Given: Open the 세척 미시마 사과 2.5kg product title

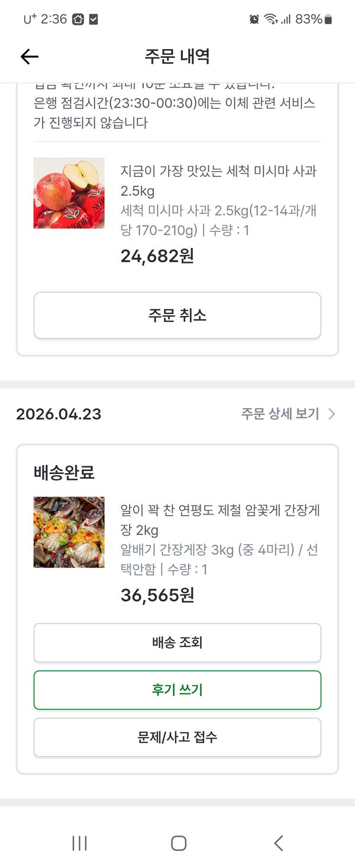Looking at the screenshot, I should (218, 181).
